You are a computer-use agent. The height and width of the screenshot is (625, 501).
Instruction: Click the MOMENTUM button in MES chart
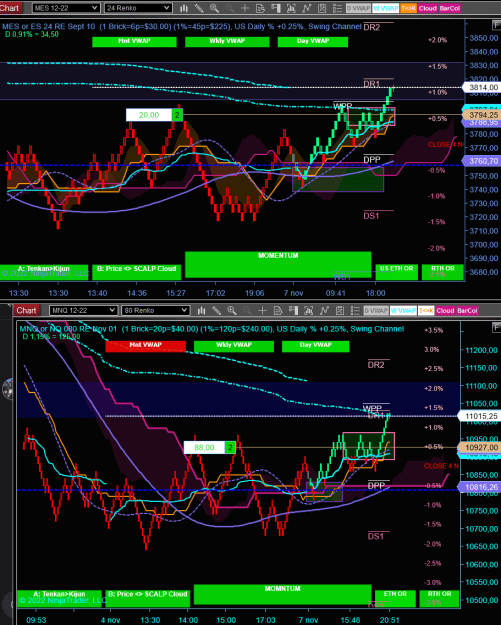(x=278, y=264)
